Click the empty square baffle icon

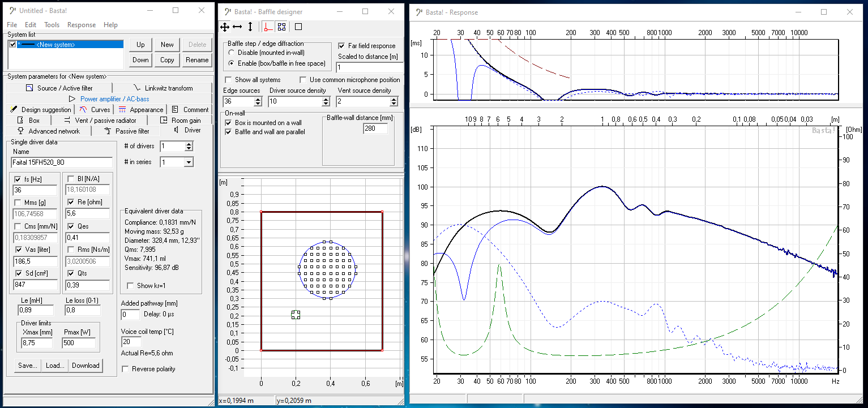(298, 27)
